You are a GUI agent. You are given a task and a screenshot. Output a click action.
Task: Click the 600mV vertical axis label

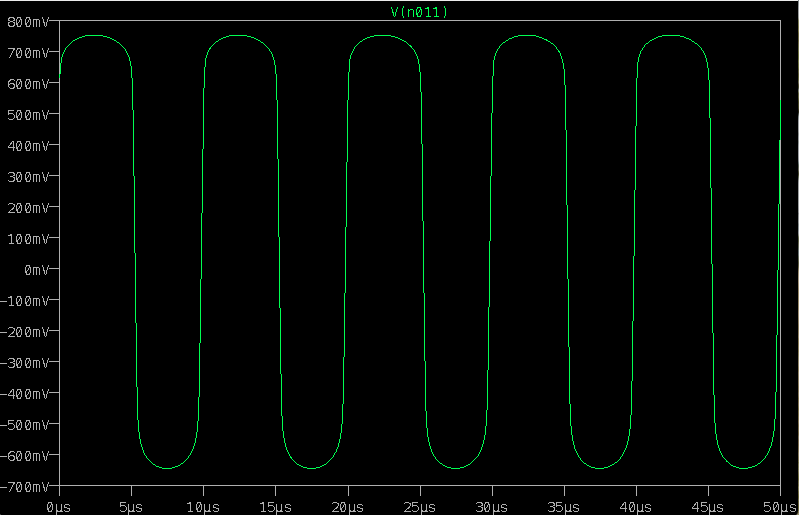(x=29, y=84)
